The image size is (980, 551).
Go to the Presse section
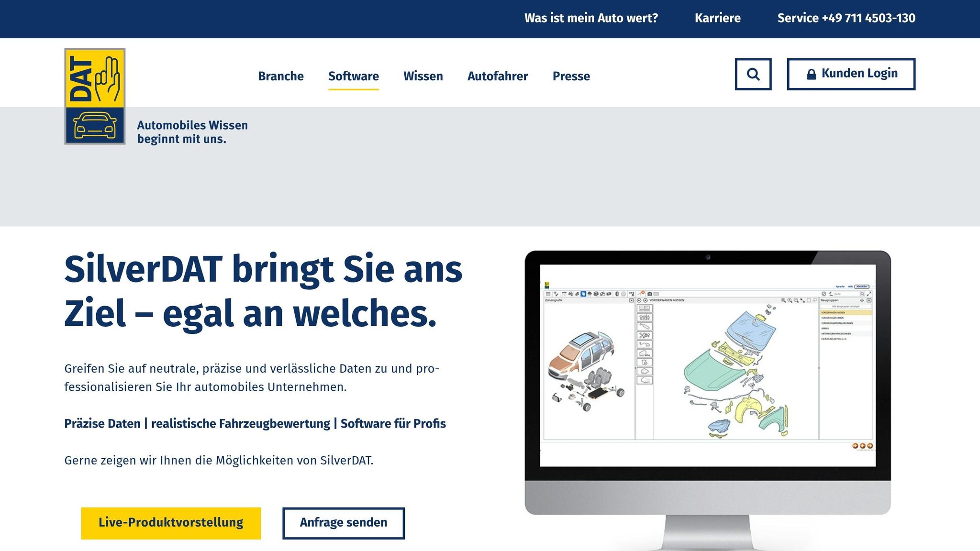571,76
